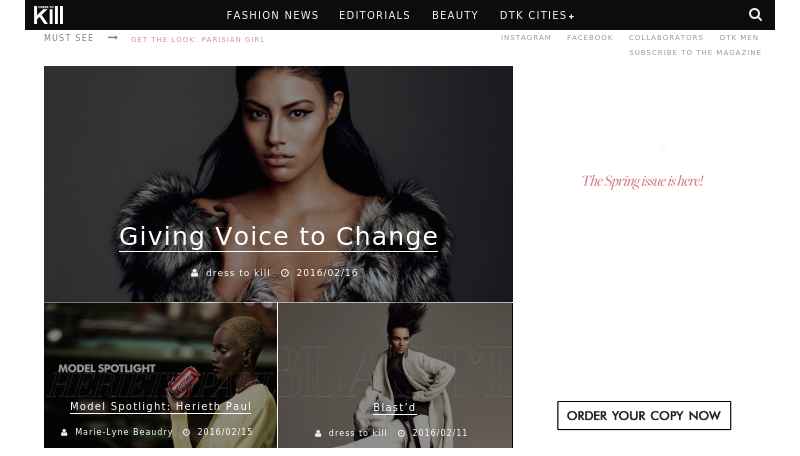Open the Giving Voice to Change article
The height and width of the screenshot is (456, 800).
coord(279,237)
